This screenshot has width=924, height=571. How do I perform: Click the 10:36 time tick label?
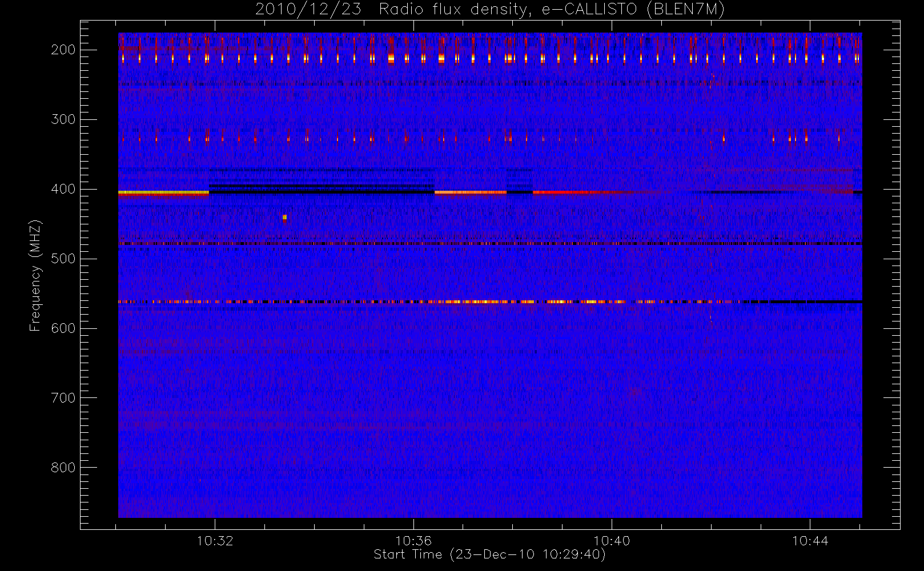coord(413,541)
